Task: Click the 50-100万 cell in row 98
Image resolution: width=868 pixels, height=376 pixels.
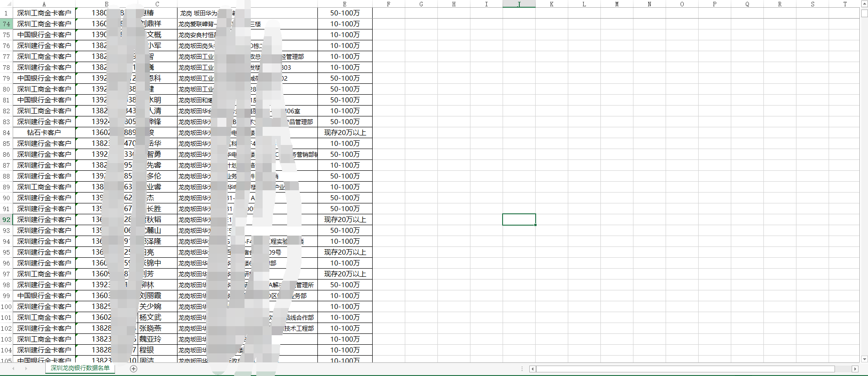Action: (345, 285)
